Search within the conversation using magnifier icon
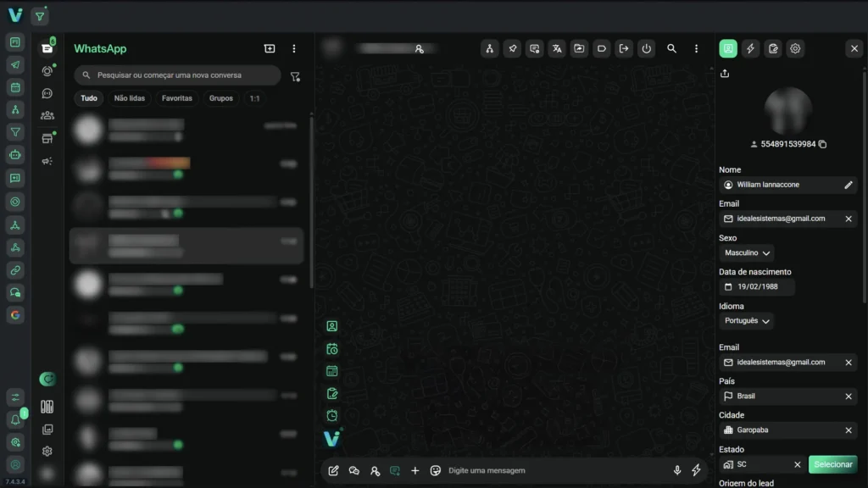868x488 pixels. pos(671,49)
